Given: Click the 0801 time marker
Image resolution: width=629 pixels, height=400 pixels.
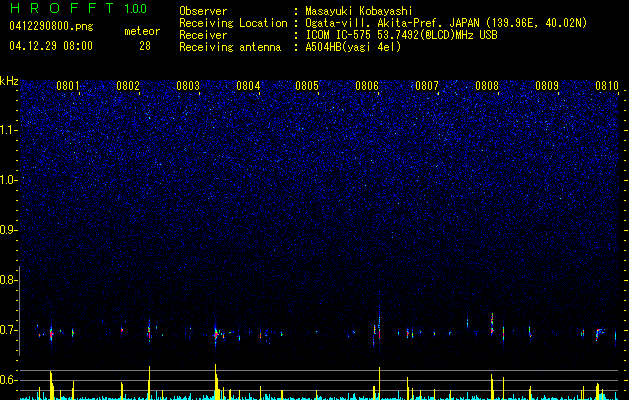Looking at the screenshot, I should pos(68,86).
